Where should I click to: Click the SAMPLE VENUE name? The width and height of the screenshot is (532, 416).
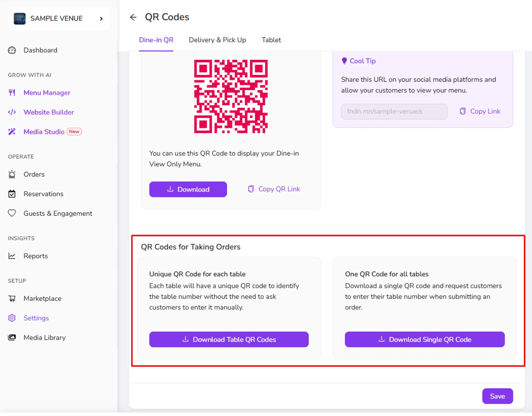[x=57, y=19]
